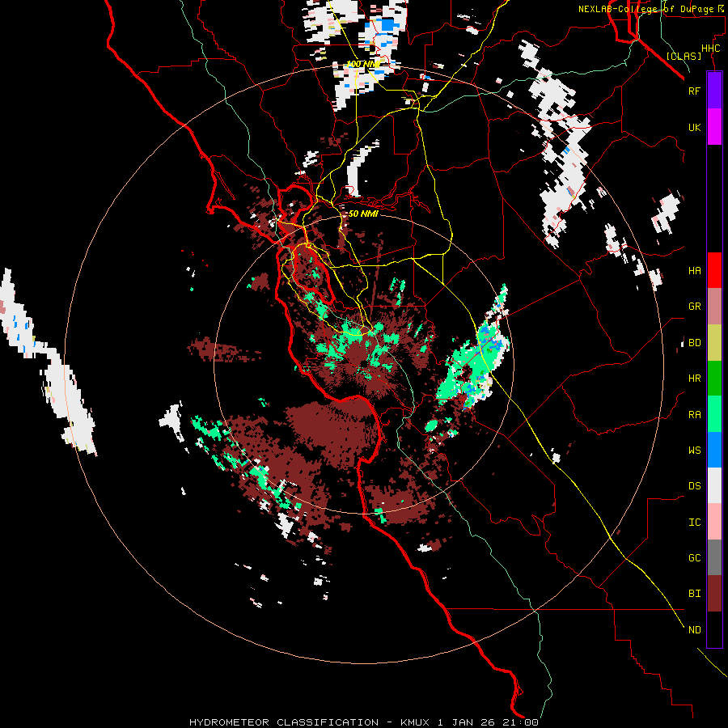Image resolution: width=728 pixels, height=728 pixels.
Task: Click the BD legend label
Action: pyautogui.click(x=694, y=343)
